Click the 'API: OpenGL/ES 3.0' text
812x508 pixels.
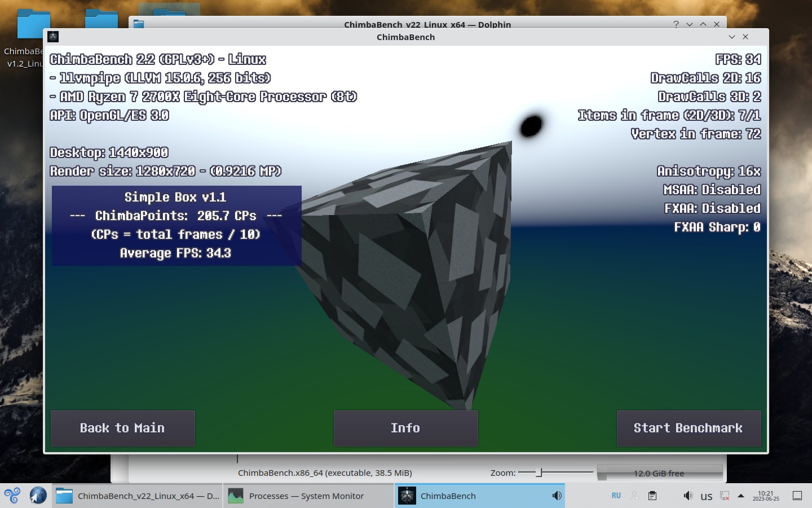(x=109, y=115)
